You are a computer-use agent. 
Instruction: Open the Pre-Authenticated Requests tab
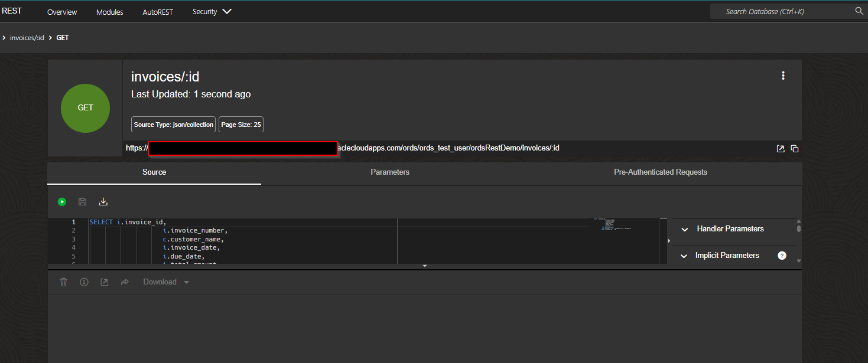coord(661,172)
